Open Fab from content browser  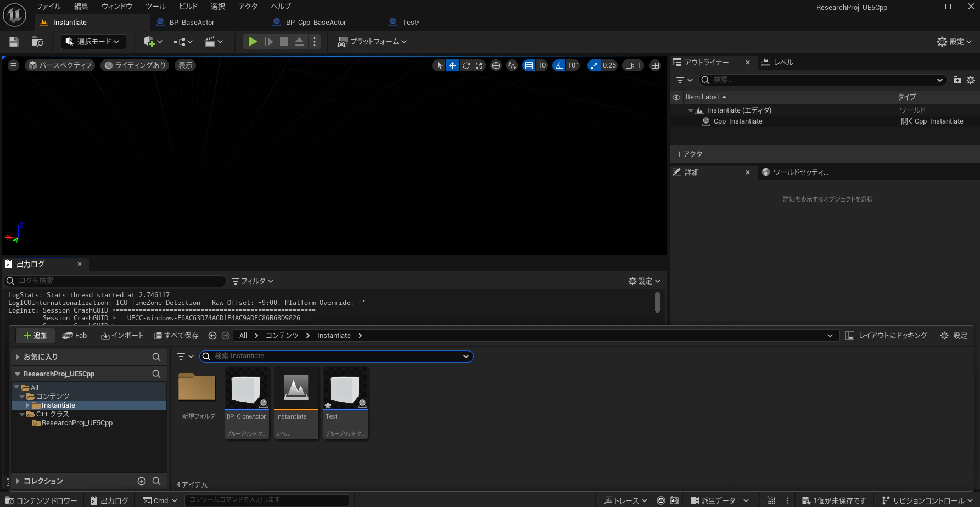pyautogui.click(x=75, y=336)
